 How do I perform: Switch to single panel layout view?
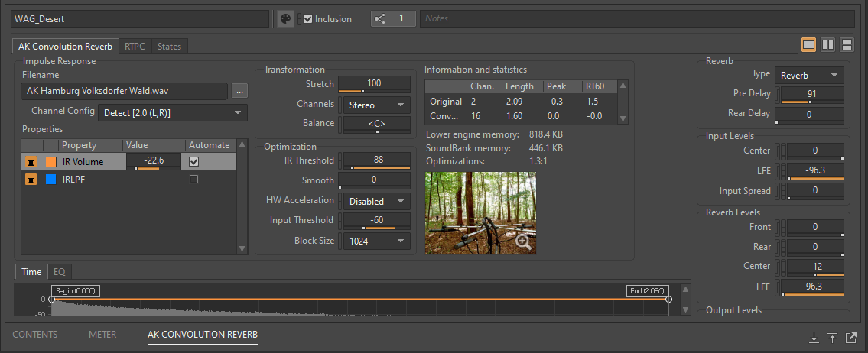pos(808,45)
